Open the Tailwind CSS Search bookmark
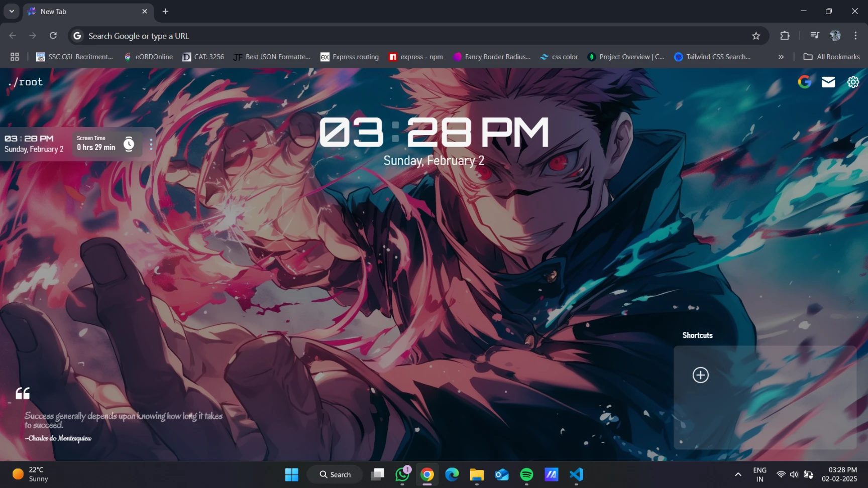This screenshot has height=488, width=868. click(x=712, y=57)
